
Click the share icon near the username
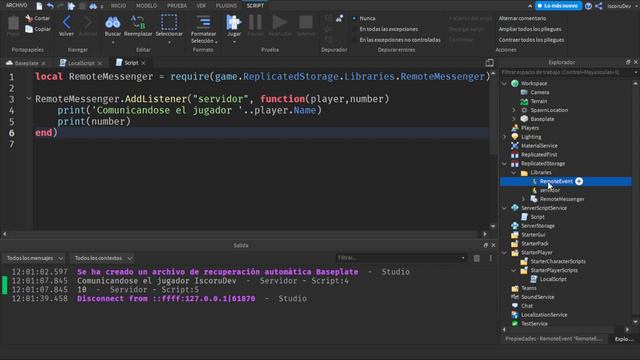click(x=599, y=6)
